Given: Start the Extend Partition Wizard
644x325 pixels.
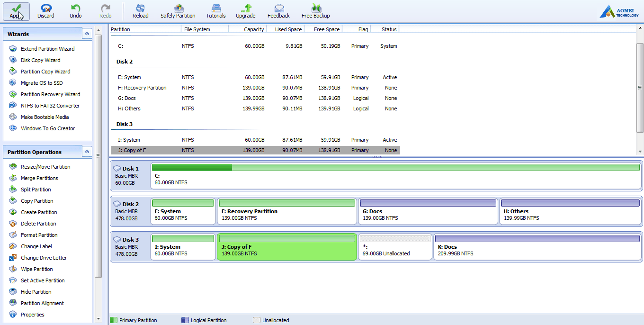Looking at the screenshot, I should click(47, 49).
